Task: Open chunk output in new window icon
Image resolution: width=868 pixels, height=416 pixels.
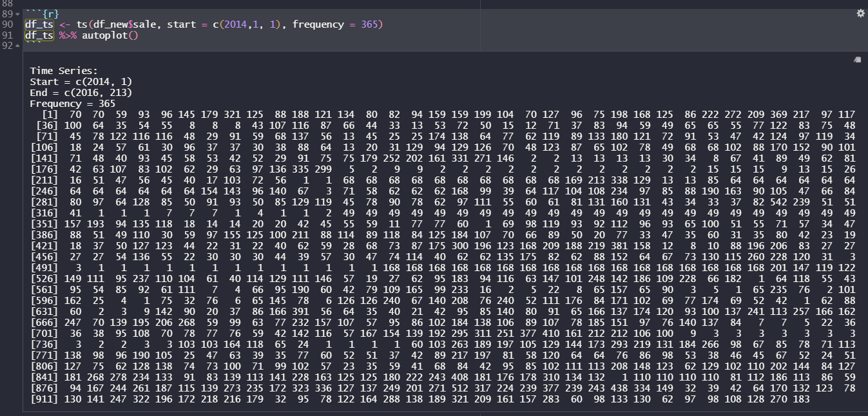Action: (857, 59)
